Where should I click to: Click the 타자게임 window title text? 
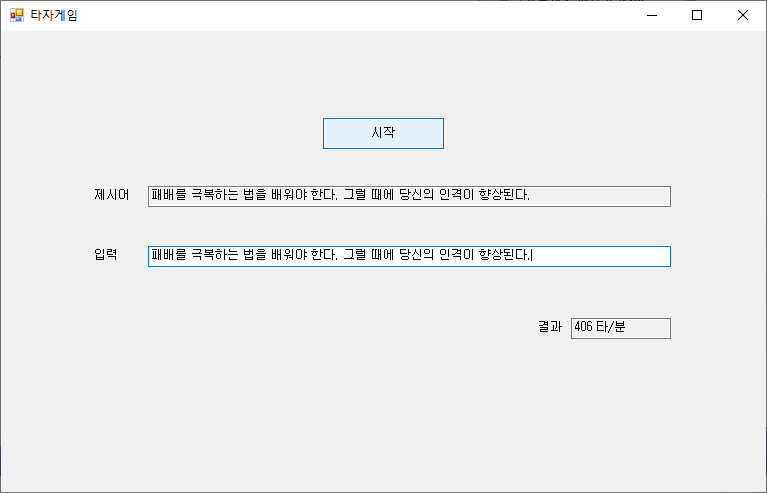point(54,15)
